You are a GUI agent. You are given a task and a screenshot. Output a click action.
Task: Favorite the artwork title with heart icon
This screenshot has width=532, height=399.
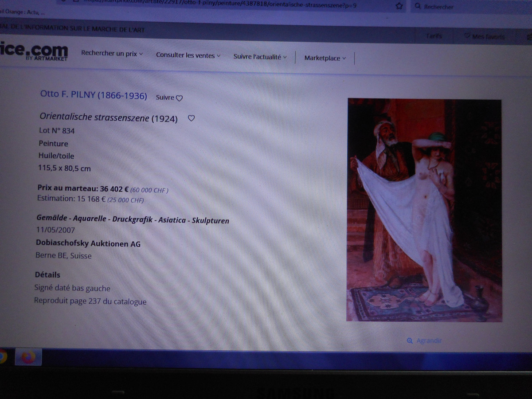191,118
